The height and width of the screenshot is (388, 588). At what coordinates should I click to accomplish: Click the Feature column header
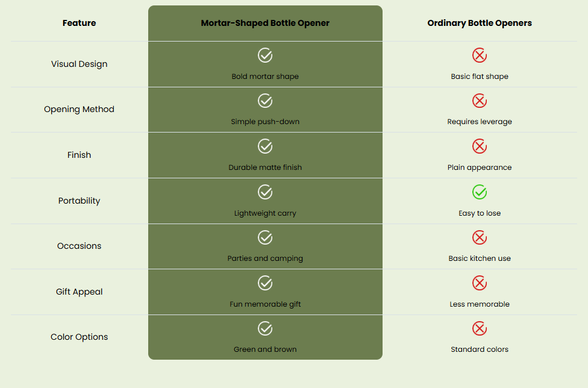[79, 23]
